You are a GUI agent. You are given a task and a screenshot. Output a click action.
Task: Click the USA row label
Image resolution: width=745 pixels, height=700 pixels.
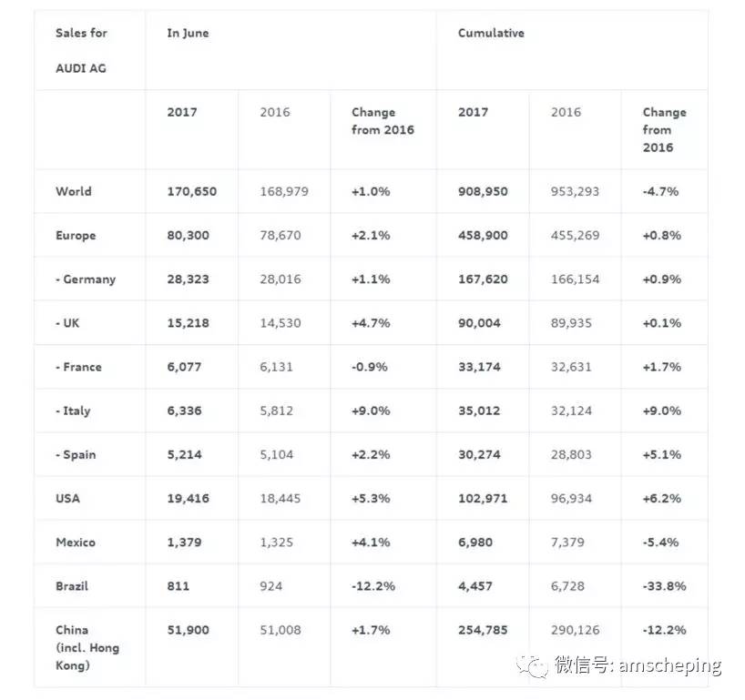[67, 498]
